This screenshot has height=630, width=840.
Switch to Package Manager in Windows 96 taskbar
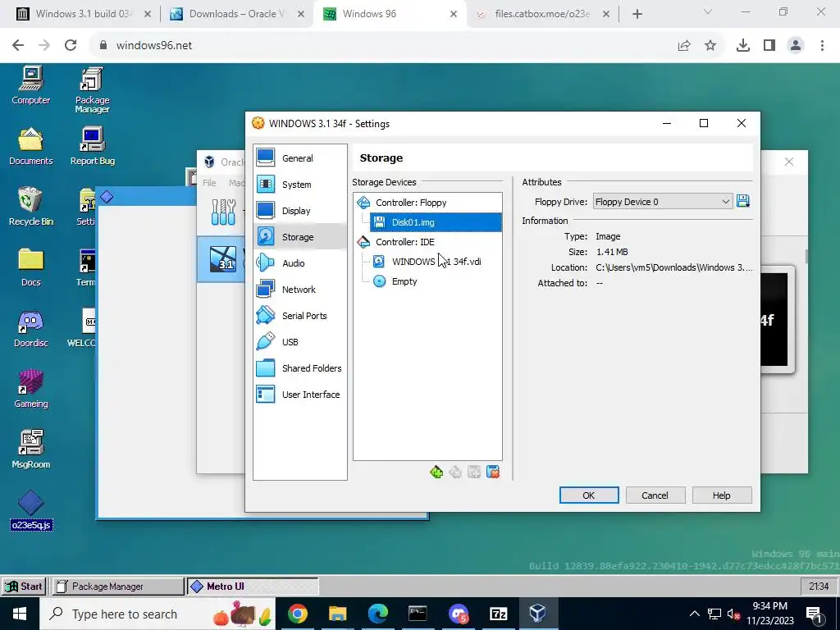(x=117, y=586)
